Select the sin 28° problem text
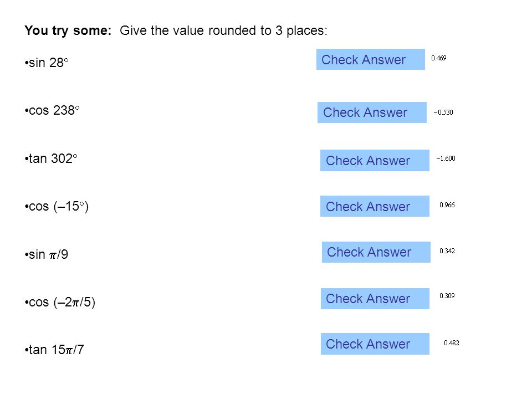This screenshot has height=399, width=532. click(47, 63)
